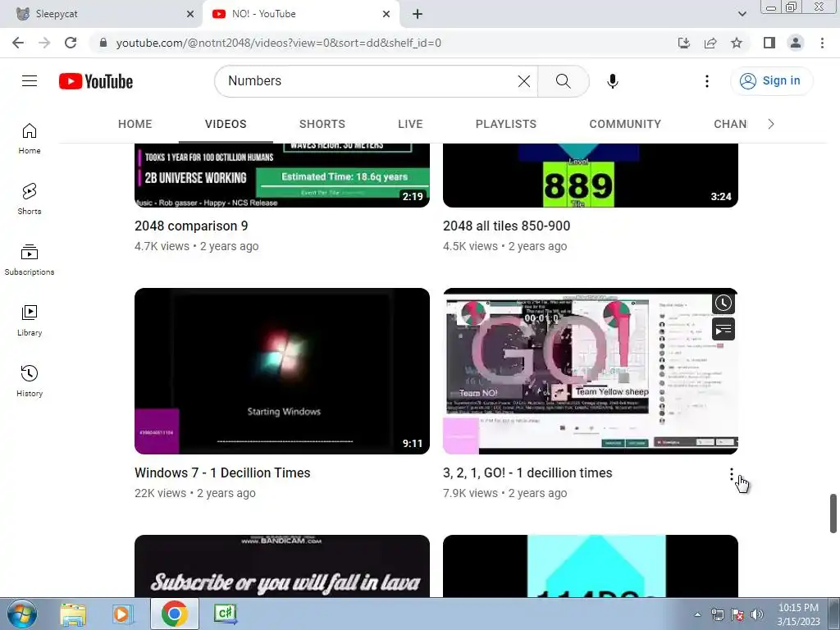
Task: Clear the search box with X
Action: click(x=524, y=81)
